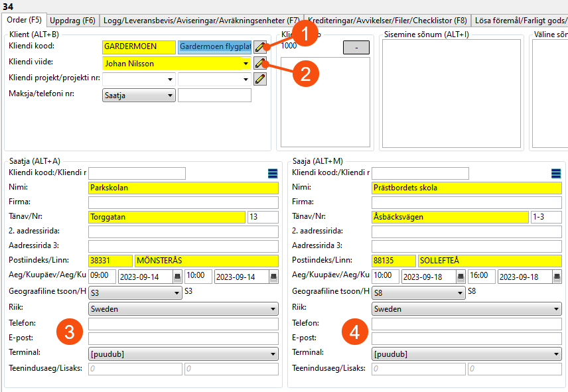This screenshot has width=568, height=392.
Task: Click the pencil icon next to Kliendi kood
Action: (x=261, y=47)
